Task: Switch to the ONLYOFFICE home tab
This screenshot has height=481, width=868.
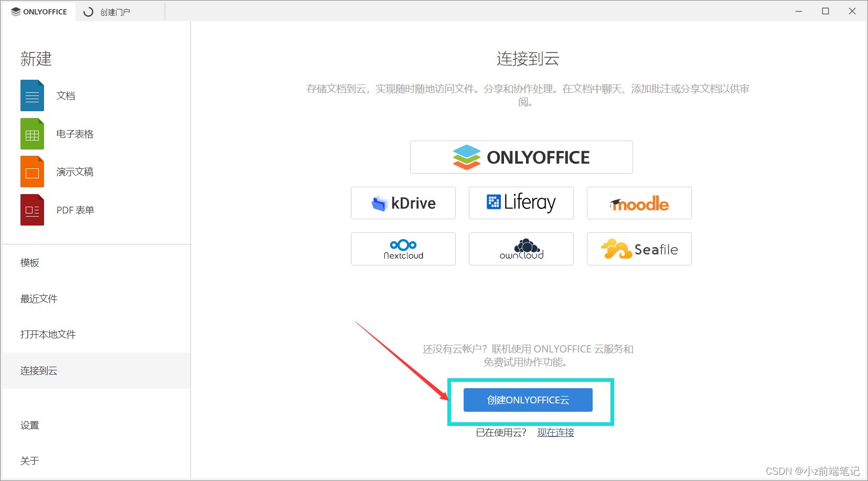Action: [39, 12]
